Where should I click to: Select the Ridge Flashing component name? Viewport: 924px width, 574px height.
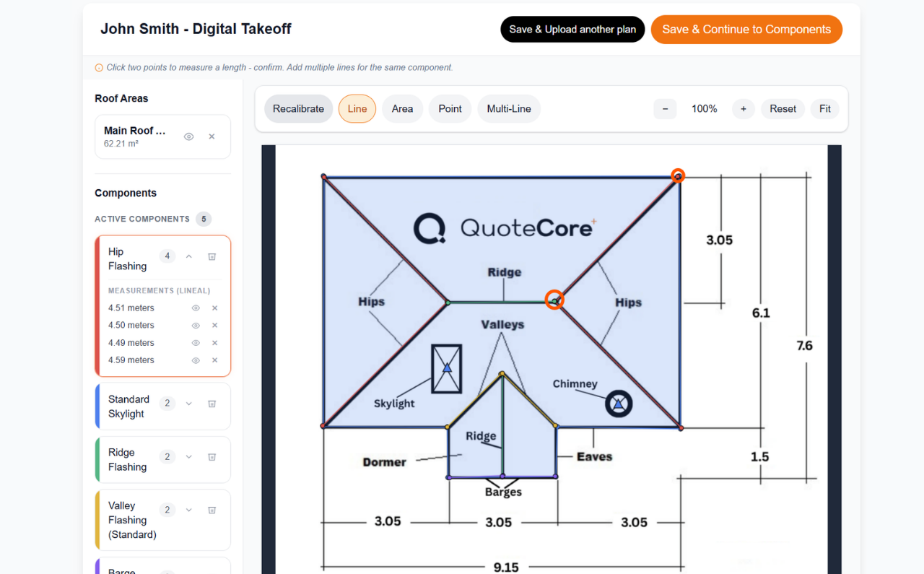tap(127, 460)
